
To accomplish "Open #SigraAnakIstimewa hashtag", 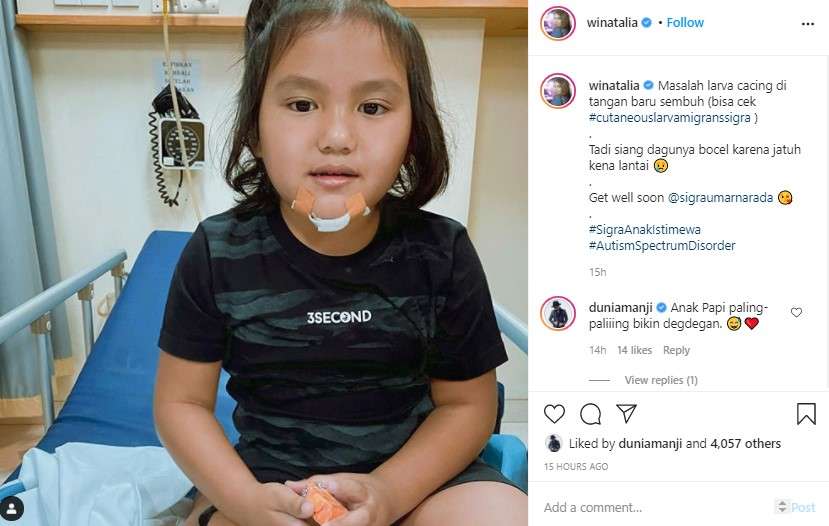I will click(x=644, y=229).
